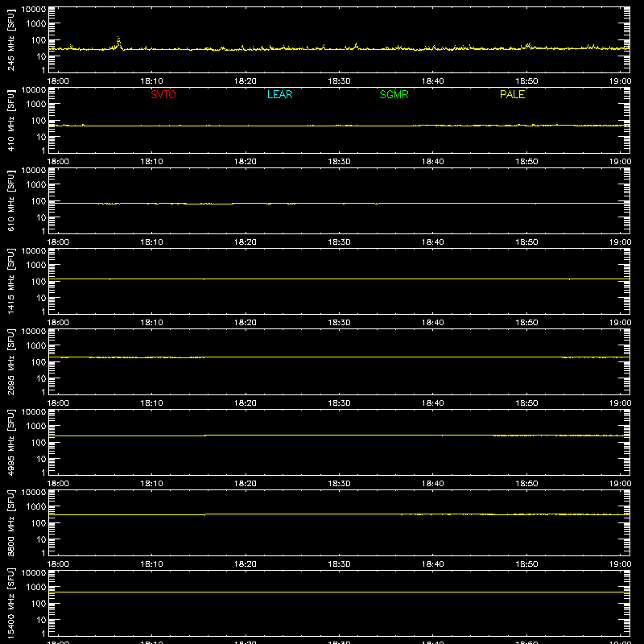Click 18:40 label below the 410 MHz panel

point(433,162)
